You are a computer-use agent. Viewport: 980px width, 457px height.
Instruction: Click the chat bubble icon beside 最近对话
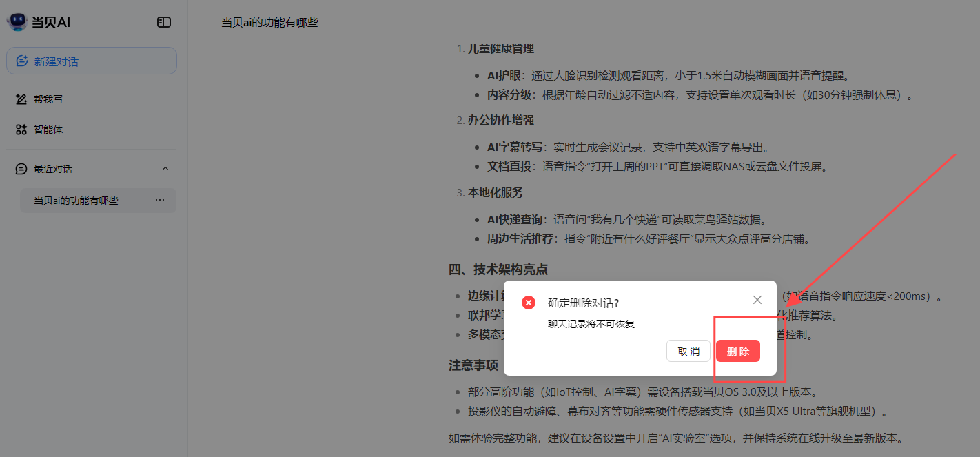(x=21, y=169)
